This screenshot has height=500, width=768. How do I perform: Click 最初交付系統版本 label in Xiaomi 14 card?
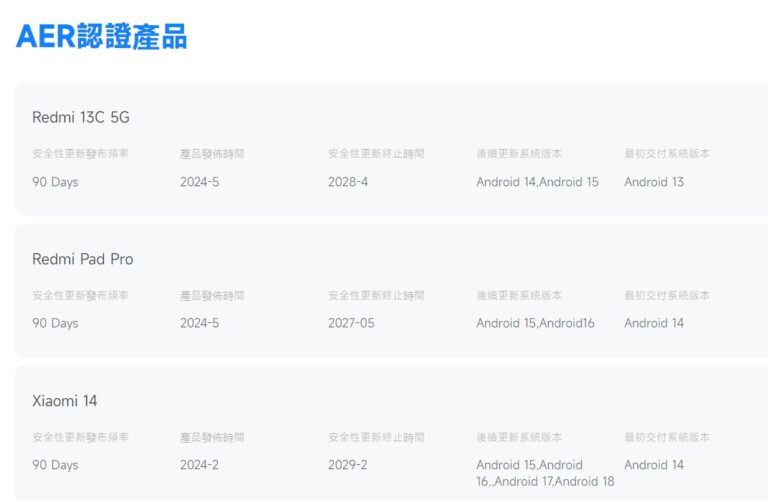[667, 438]
